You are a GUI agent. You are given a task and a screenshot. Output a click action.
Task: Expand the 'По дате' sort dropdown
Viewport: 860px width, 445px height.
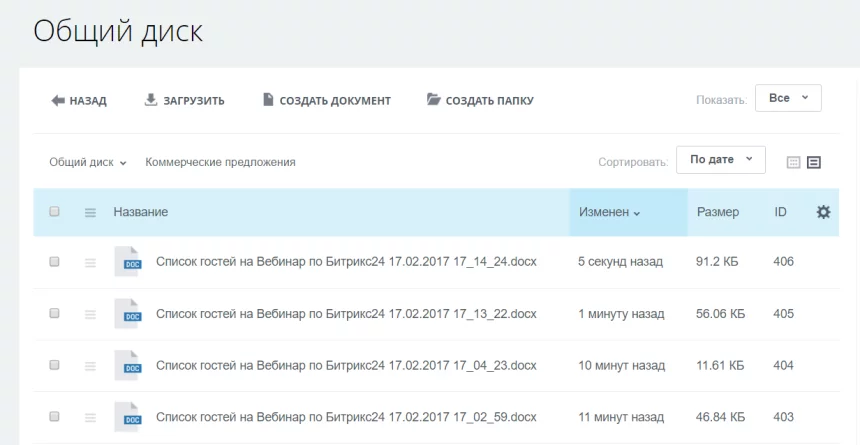tap(720, 160)
